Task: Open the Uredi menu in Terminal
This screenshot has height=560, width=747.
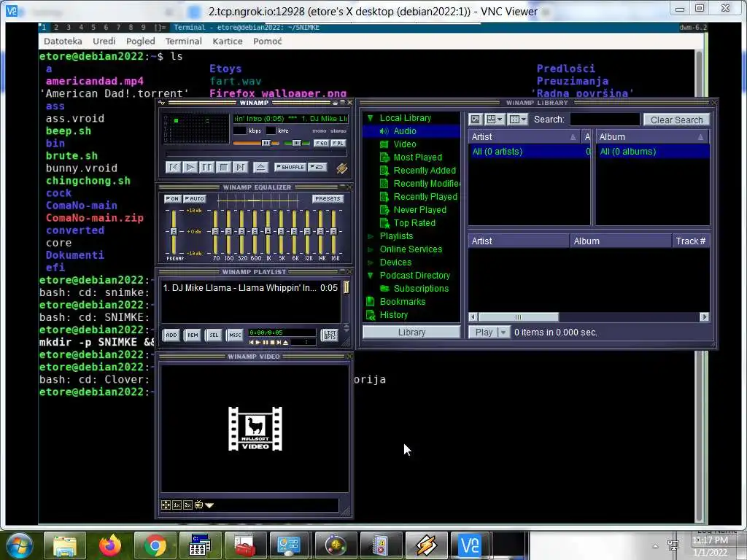Action: pos(104,42)
